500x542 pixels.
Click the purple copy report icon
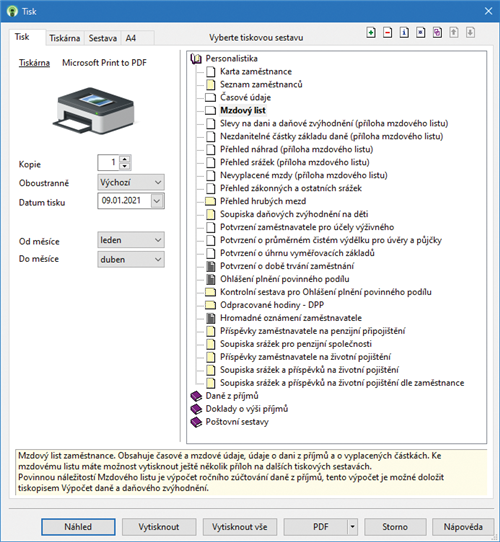(437, 33)
